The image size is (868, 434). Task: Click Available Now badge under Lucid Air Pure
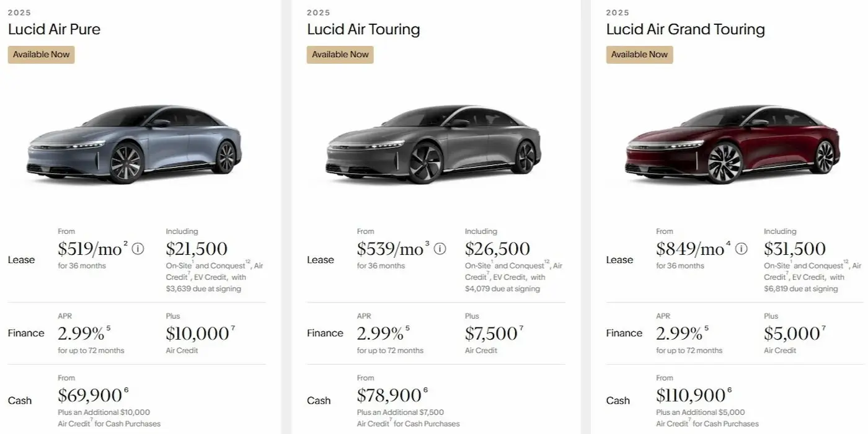tap(41, 55)
